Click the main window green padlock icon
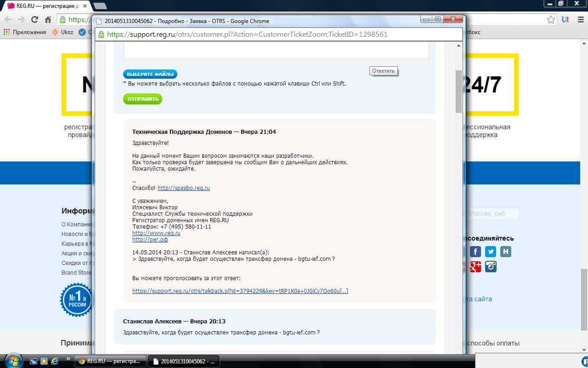 [62, 19]
